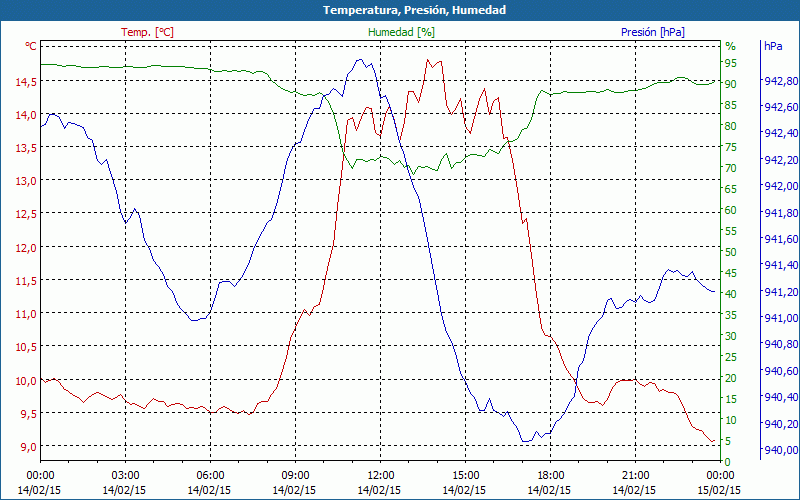Screen dimensions: 800x500
Task: Click the 942,20 pressure axis value
Action: (779, 160)
